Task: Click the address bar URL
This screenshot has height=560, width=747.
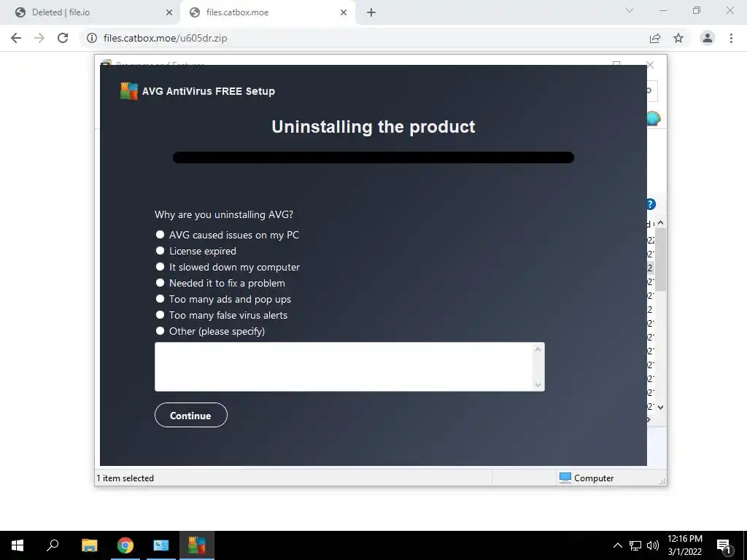Action: click(x=166, y=38)
